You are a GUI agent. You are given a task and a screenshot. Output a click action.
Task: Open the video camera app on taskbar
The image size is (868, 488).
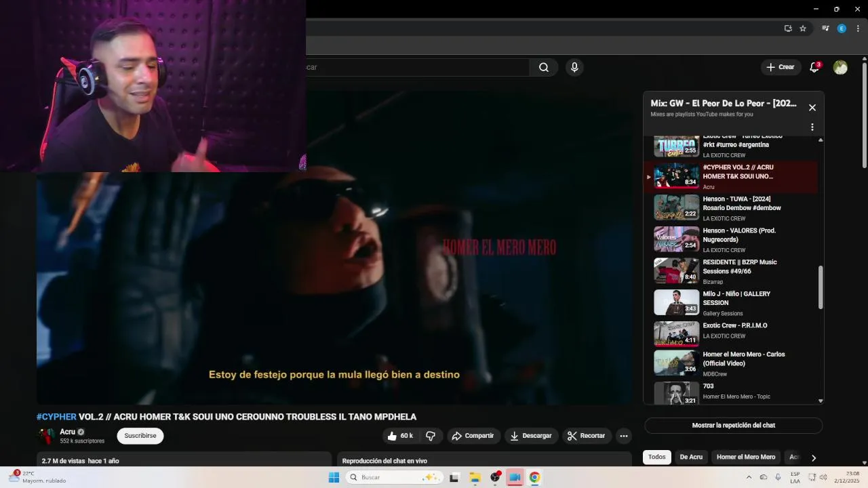tap(515, 477)
